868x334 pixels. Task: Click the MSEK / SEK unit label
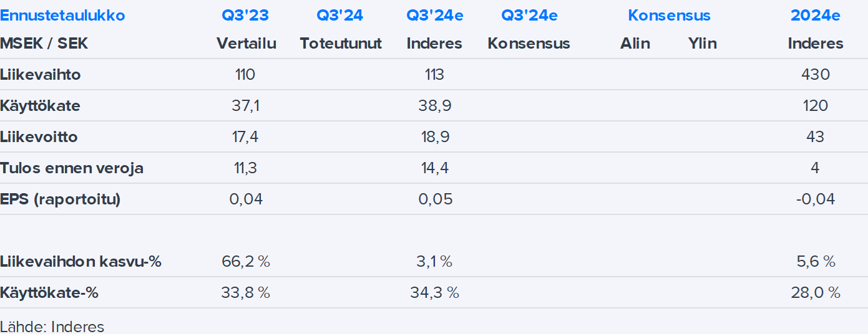click(44, 44)
